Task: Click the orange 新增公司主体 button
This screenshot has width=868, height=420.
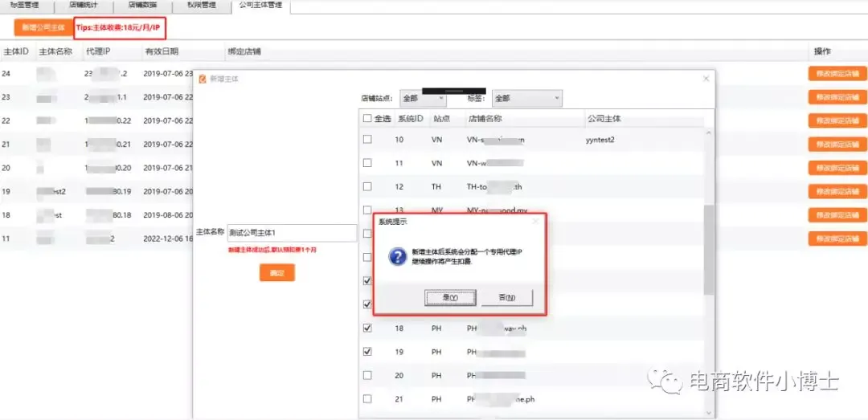Action: [43, 27]
